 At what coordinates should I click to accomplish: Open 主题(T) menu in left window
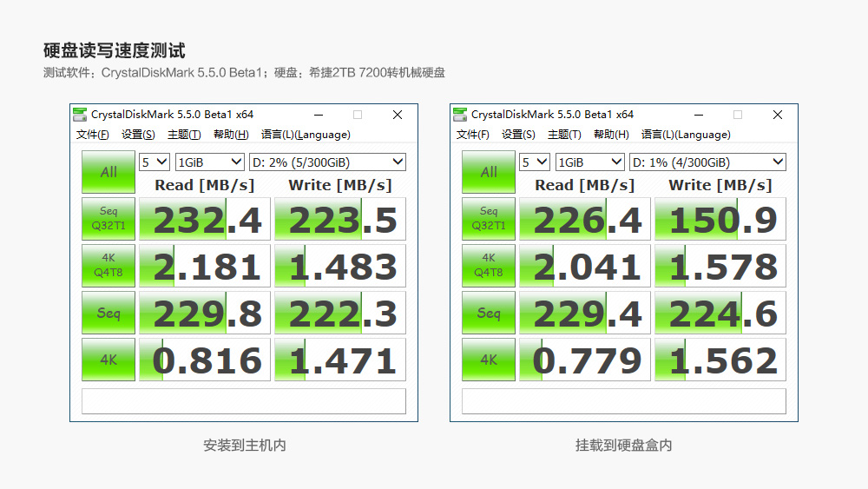click(x=184, y=135)
